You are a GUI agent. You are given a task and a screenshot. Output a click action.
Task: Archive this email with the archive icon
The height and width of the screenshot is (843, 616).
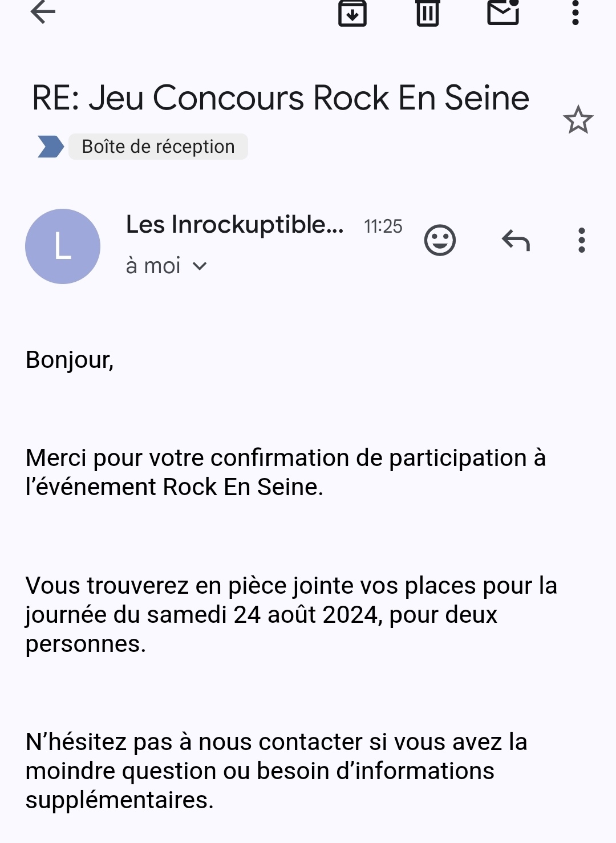(352, 13)
